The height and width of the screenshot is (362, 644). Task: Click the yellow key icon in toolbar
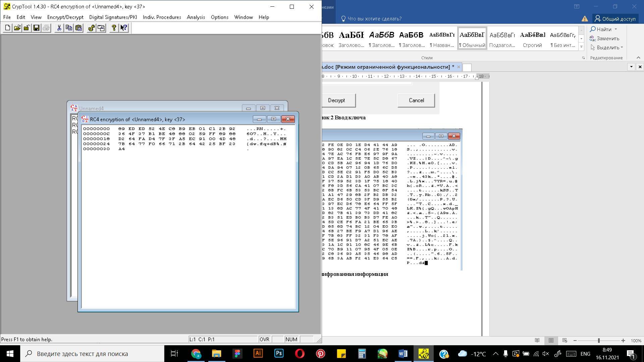pyautogui.click(x=91, y=28)
